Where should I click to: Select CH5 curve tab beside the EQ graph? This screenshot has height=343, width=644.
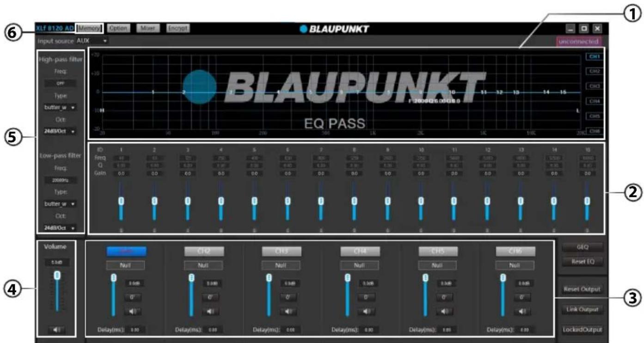point(594,116)
